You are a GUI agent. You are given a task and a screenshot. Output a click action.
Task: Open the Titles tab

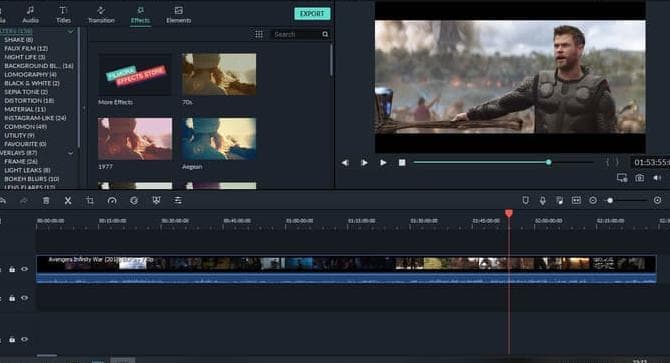(x=63, y=14)
